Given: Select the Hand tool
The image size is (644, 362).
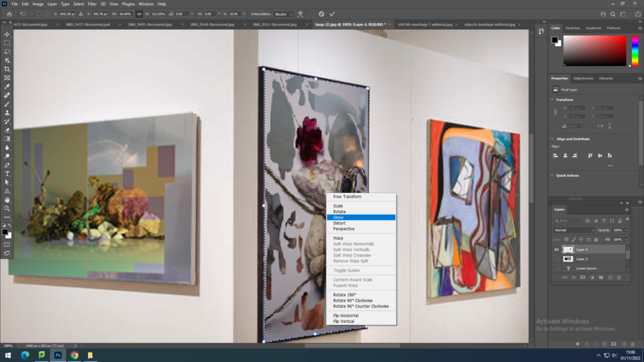Looking at the screenshot, I should click(x=7, y=200).
